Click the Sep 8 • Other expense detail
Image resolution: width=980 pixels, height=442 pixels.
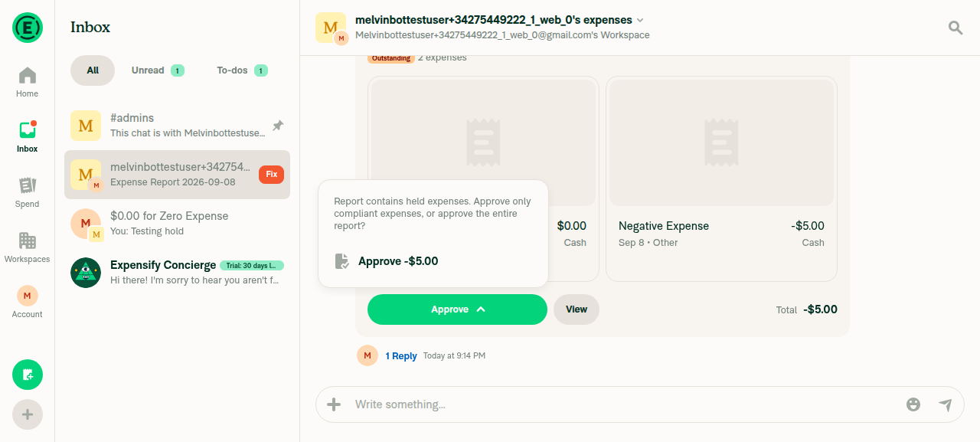(x=648, y=243)
